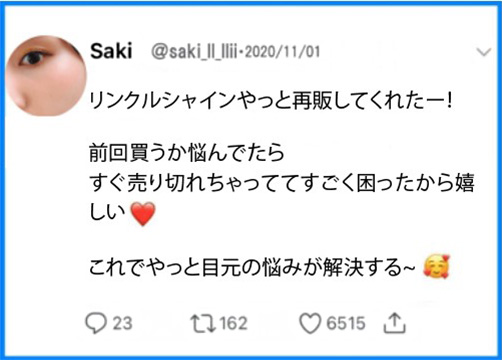Visit the @saki_ll_llii handle

click(x=194, y=52)
